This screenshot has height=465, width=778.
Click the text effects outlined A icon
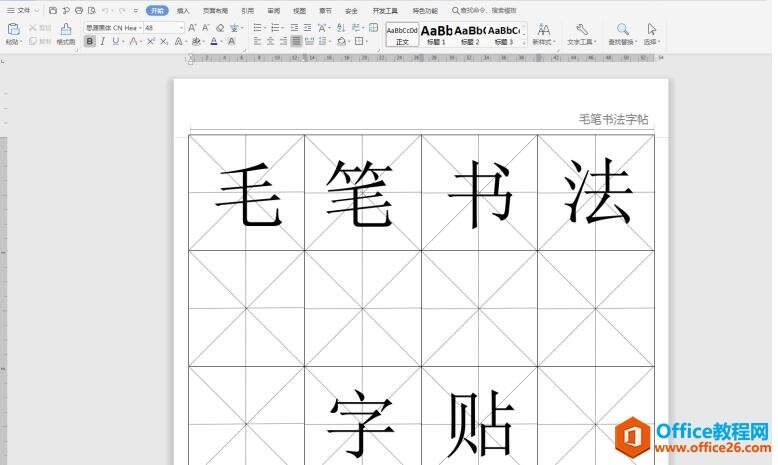coord(178,42)
